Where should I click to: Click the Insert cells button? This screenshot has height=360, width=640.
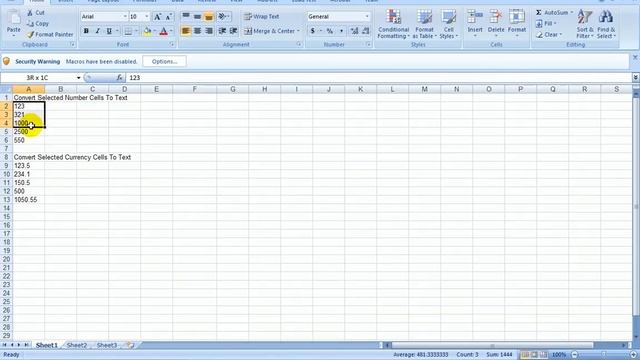[475, 24]
